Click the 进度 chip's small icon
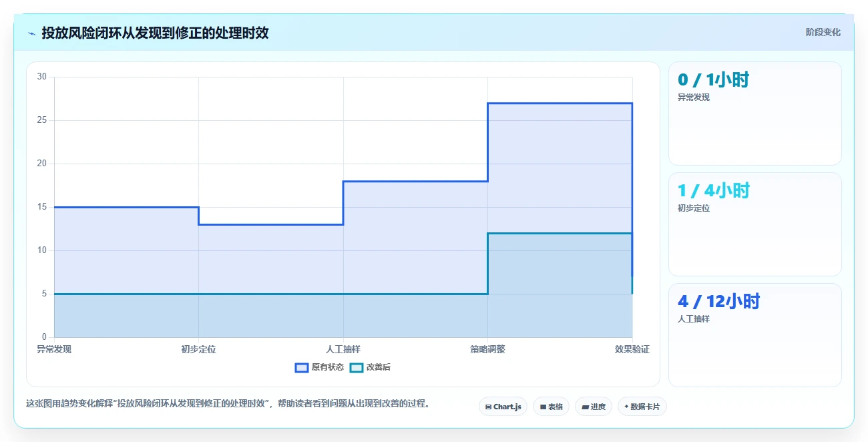The height and width of the screenshot is (442, 868). tap(586, 407)
